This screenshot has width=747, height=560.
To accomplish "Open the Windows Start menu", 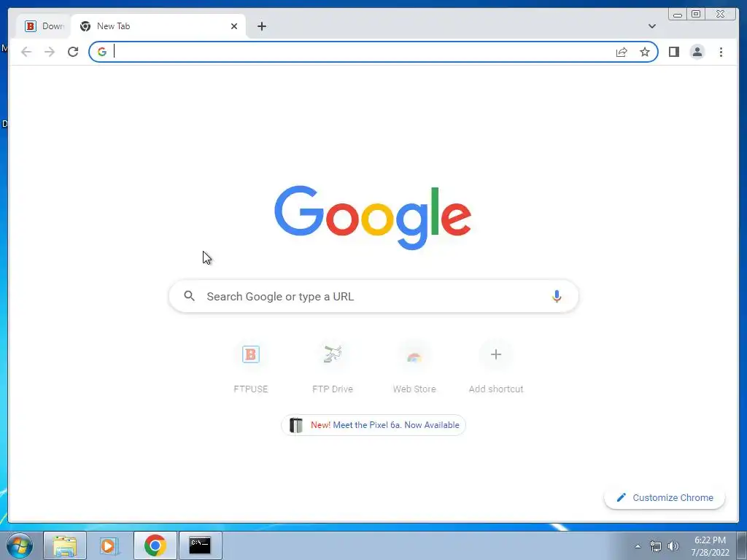I will click(20, 545).
